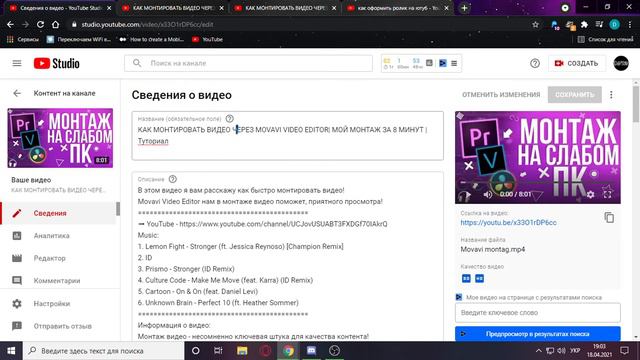Screen dimensions: 640x360
Task: Click the first video quality badge
Action: 466,278
